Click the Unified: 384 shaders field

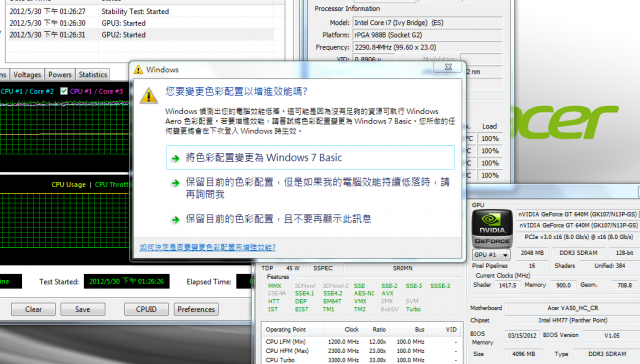609,266
